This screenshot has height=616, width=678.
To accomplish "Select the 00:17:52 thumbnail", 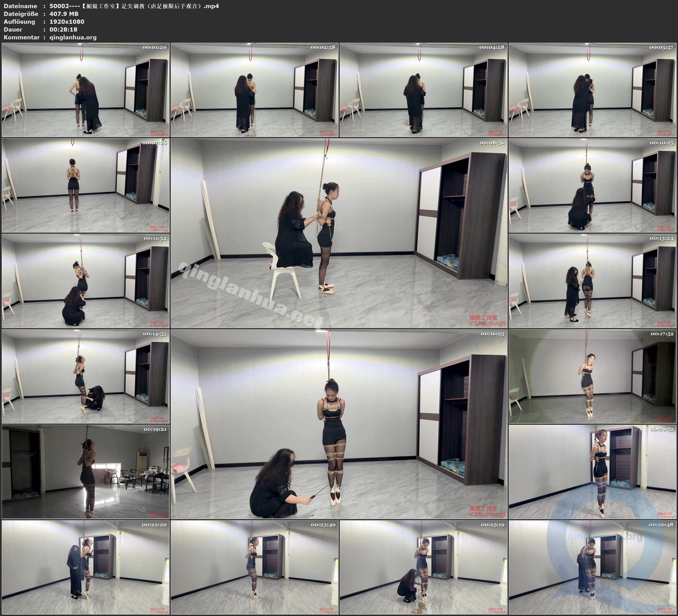I will coord(592,376).
